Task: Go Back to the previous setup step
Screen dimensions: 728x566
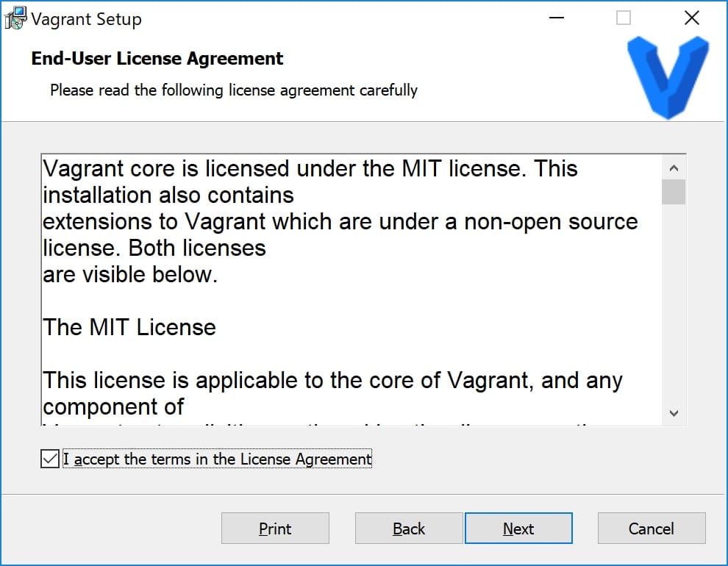Action: pos(409,529)
